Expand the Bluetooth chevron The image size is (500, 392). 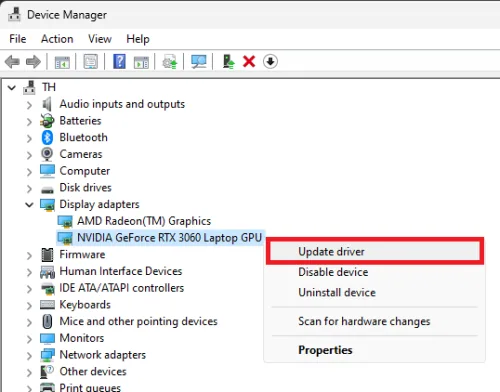(29, 138)
